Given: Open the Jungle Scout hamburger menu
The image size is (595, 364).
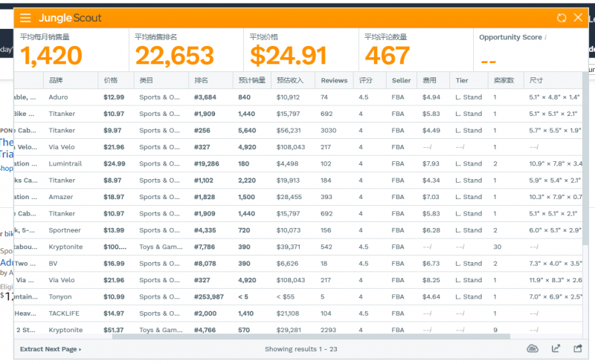Looking at the screenshot, I should pyautogui.click(x=25, y=18).
